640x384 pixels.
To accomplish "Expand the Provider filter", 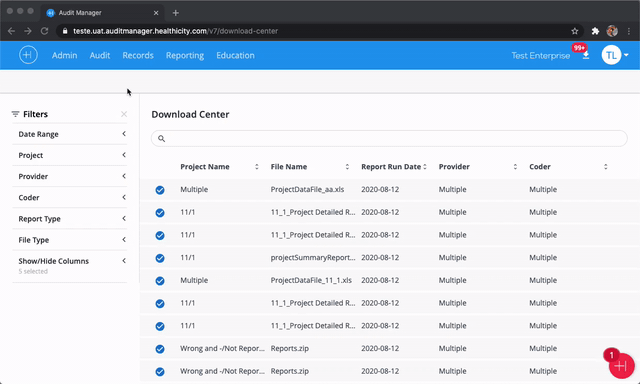I will coord(70,176).
